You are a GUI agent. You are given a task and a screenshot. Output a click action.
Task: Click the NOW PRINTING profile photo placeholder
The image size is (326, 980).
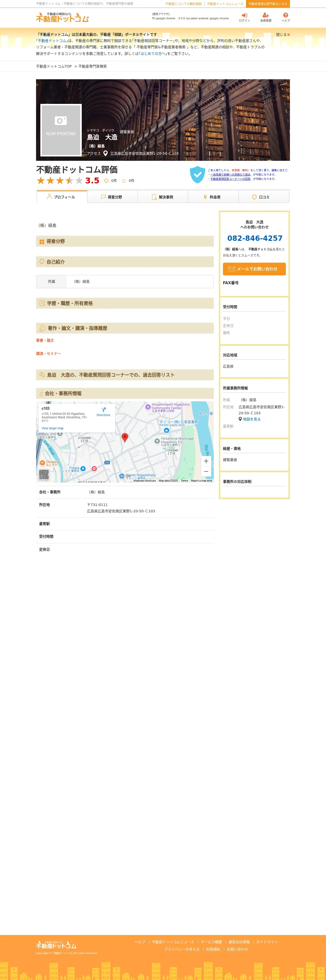(x=61, y=130)
